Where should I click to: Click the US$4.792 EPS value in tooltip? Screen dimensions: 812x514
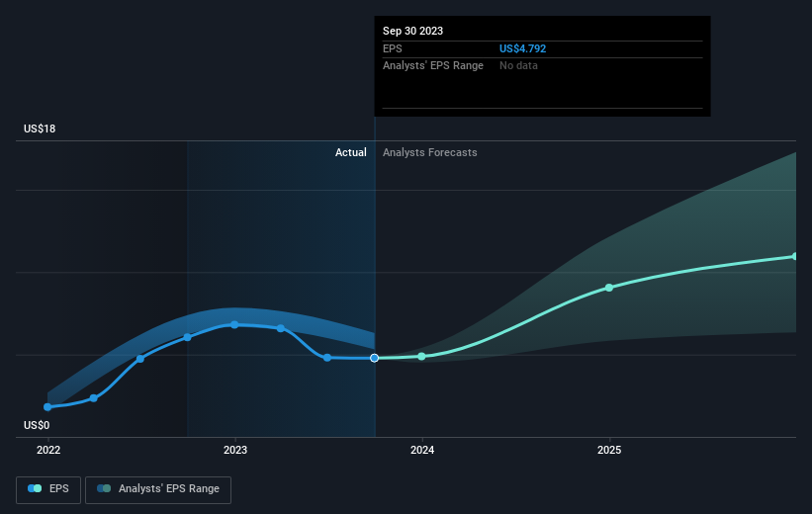point(522,48)
